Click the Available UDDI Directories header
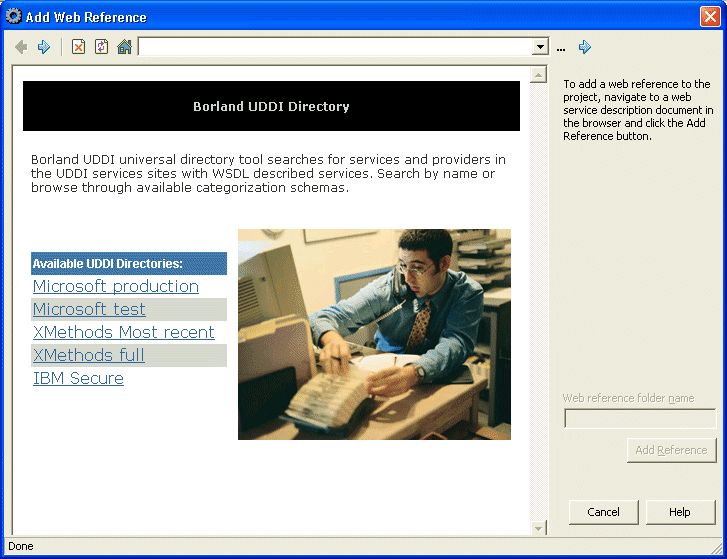Image resolution: width=727 pixels, height=559 pixels. (129, 263)
